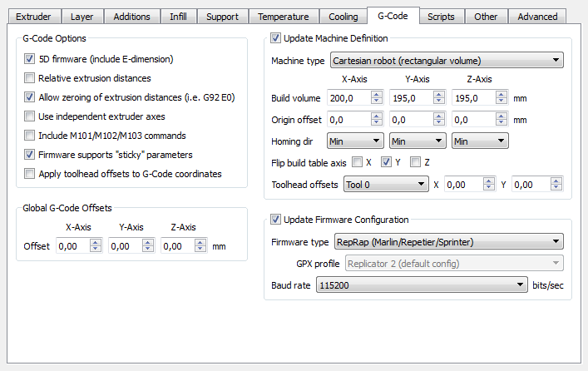Click the Global Offset X-Axis input field
Viewport: 588px width, 371px height.
click(72, 246)
